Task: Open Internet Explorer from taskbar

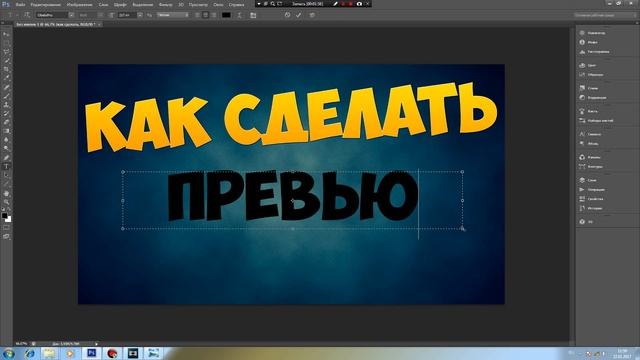Action: (x=29, y=353)
